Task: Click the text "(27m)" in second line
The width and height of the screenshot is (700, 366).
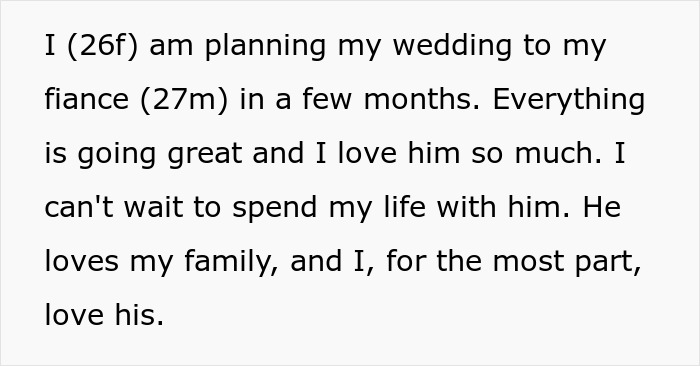Action: point(184,100)
